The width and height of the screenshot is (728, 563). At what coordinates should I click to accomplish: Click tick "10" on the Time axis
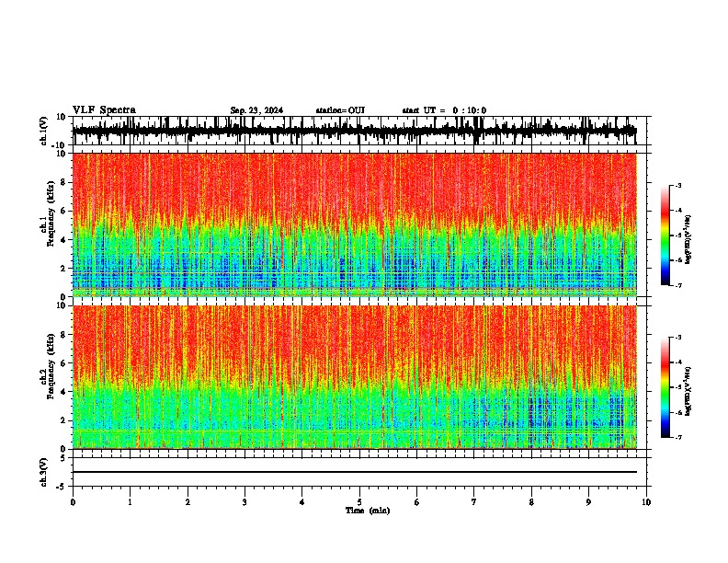[646, 502]
